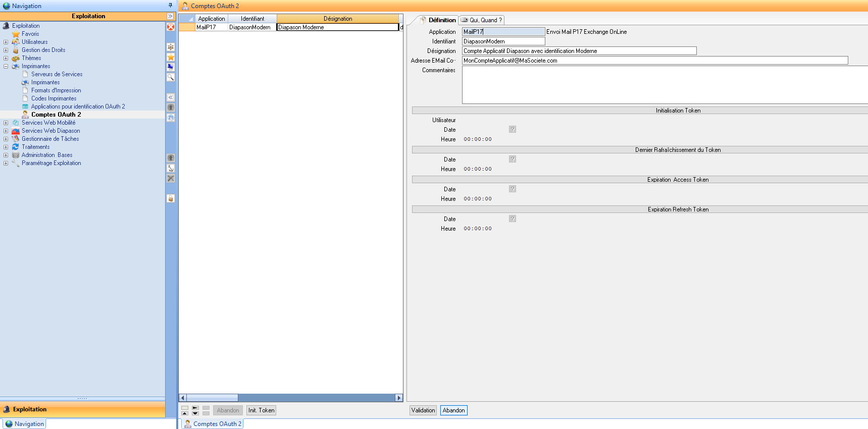Pin the Navigation panel with pushpin icon
Viewport: 868px width, 429px height.
click(170, 6)
